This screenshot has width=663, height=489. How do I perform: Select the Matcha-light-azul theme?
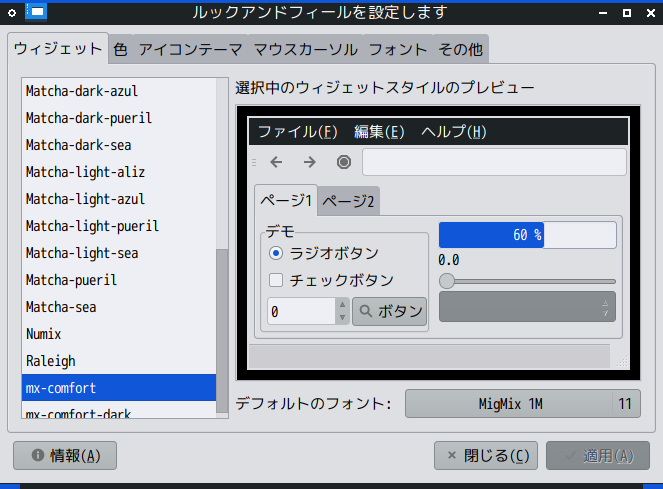[x=119, y=199]
